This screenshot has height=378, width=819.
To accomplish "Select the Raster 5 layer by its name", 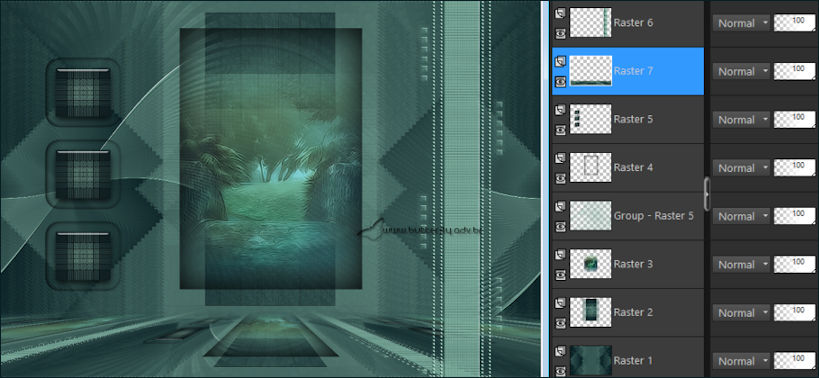I will (x=633, y=119).
